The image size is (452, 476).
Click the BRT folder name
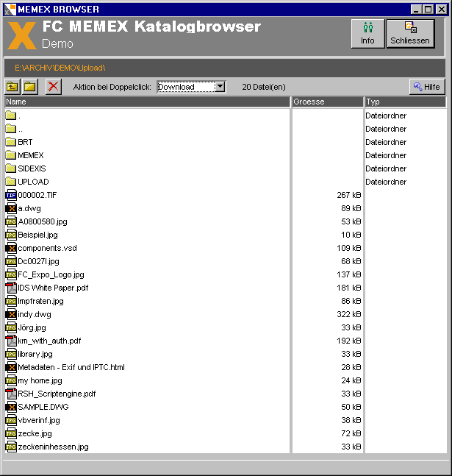click(25, 142)
